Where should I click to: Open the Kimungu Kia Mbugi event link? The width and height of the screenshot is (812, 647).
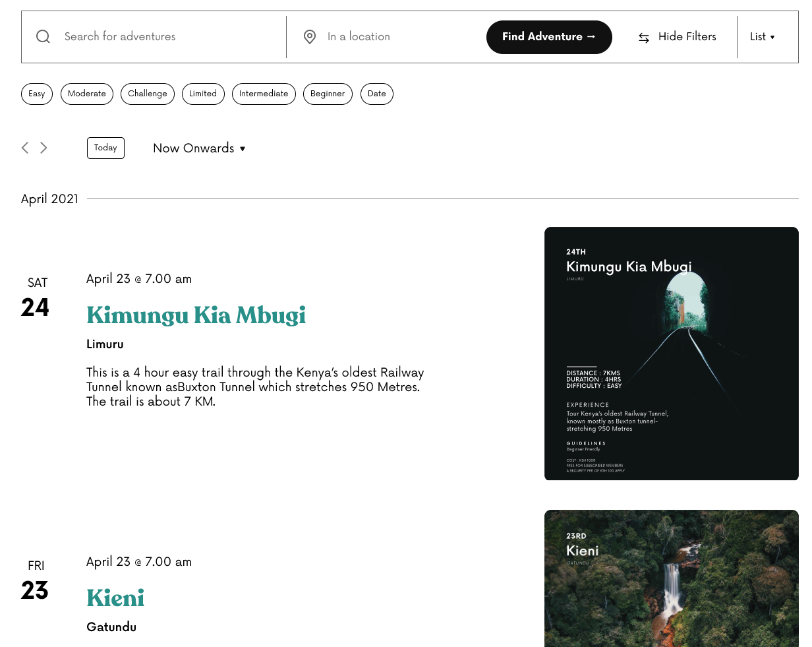(x=196, y=315)
